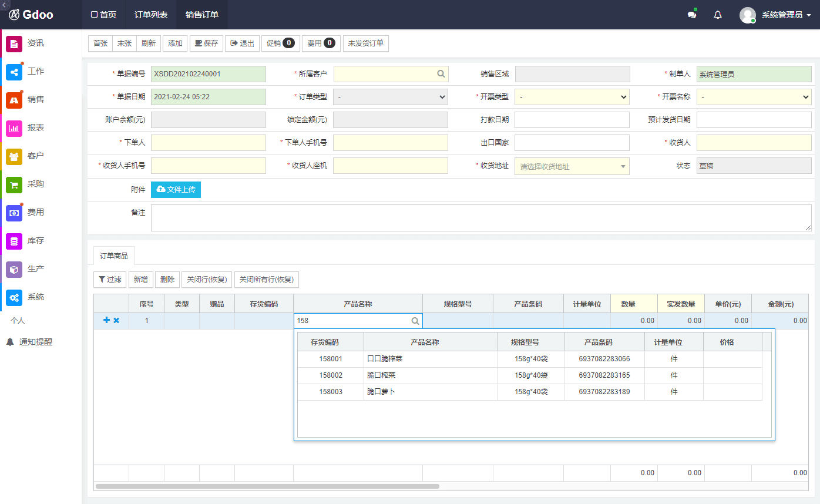Open the 报表 chart icon in sidebar
820x504 pixels.
[14, 128]
